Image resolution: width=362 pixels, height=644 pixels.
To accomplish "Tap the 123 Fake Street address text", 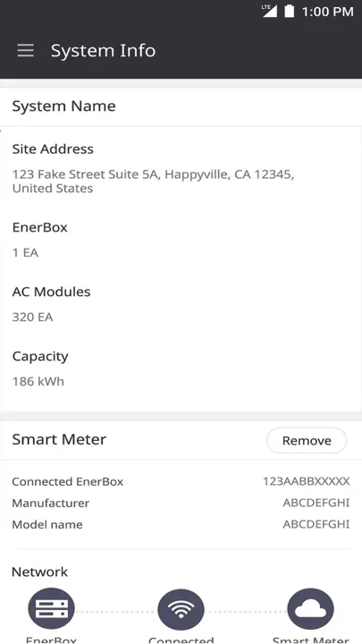I will pos(153,181).
